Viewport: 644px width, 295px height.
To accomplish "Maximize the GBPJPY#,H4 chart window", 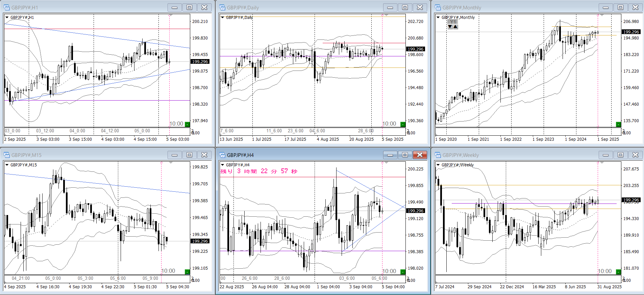I will (x=405, y=155).
